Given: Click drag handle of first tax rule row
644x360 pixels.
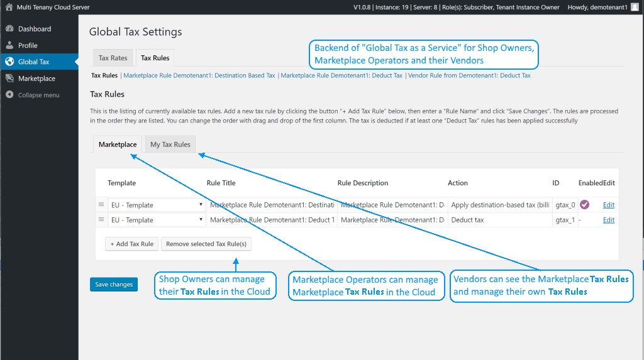Looking at the screenshot, I should [101, 204].
